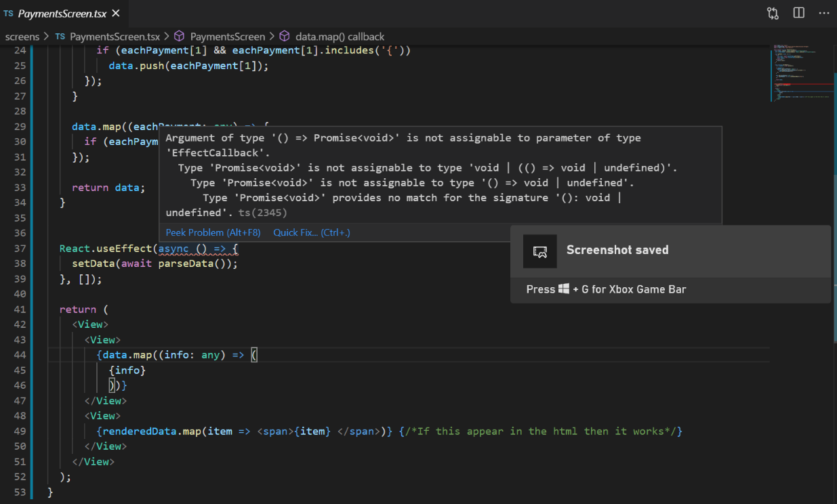
Task: Expand the PaymentsScreen symbol breadcrumb
Action: coord(228,37)
